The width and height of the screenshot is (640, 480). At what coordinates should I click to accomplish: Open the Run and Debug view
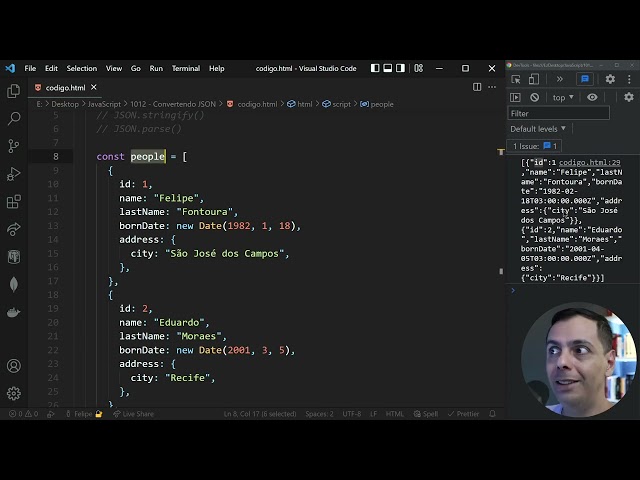point(13,173)
